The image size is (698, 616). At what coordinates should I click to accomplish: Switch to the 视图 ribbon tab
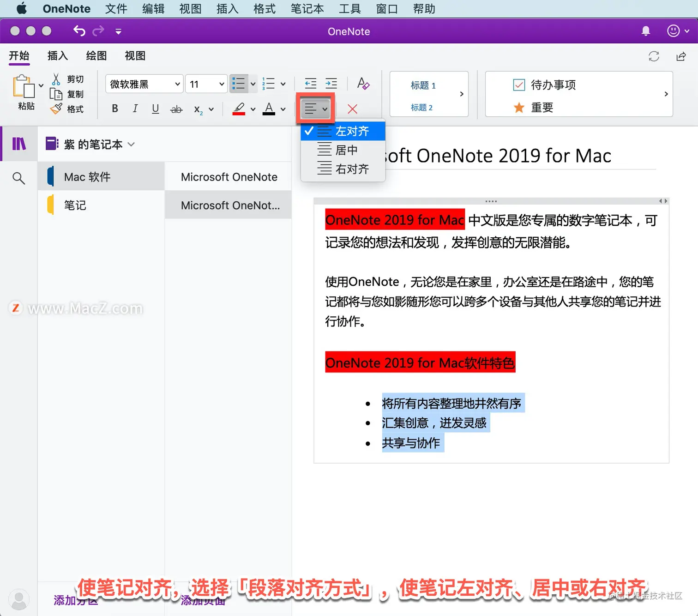coord(135,56)
